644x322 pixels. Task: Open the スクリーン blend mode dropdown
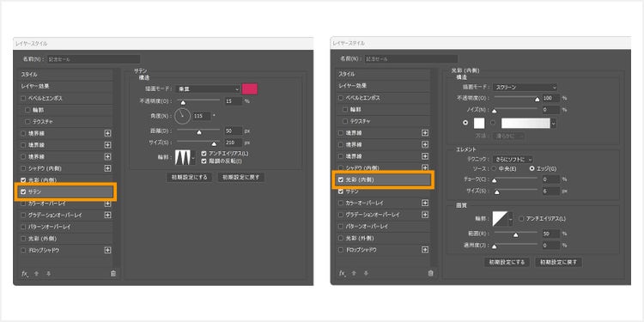[x=526, y=87]
